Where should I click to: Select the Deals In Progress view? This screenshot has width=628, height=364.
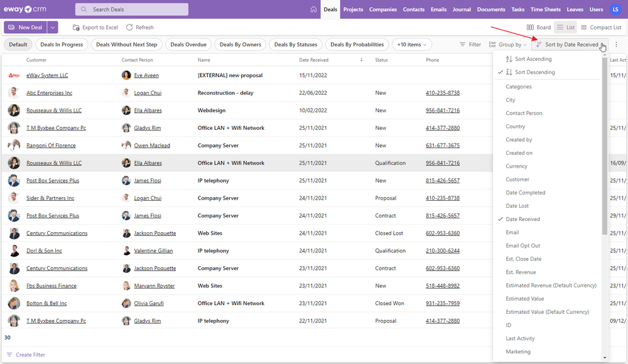click(62, 45)
